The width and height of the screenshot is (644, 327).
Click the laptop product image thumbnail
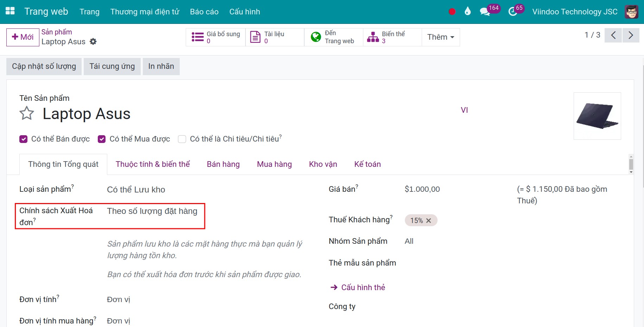(597, 116)
